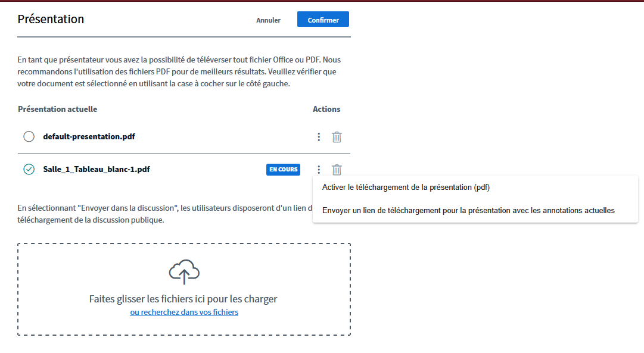Open the 'ou recherchez dans vos fichiers' link
The height and width of the screenshot is (353, 644).
pos(184,313)
